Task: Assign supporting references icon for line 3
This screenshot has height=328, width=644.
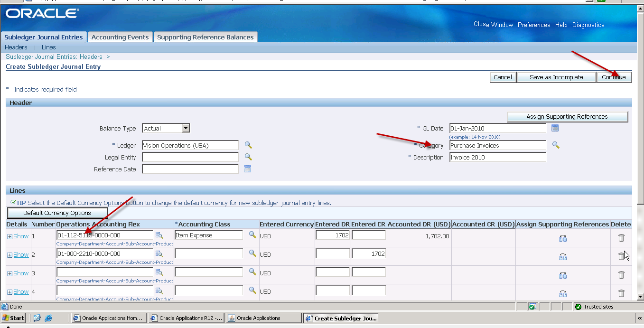Action: point(563,275)
